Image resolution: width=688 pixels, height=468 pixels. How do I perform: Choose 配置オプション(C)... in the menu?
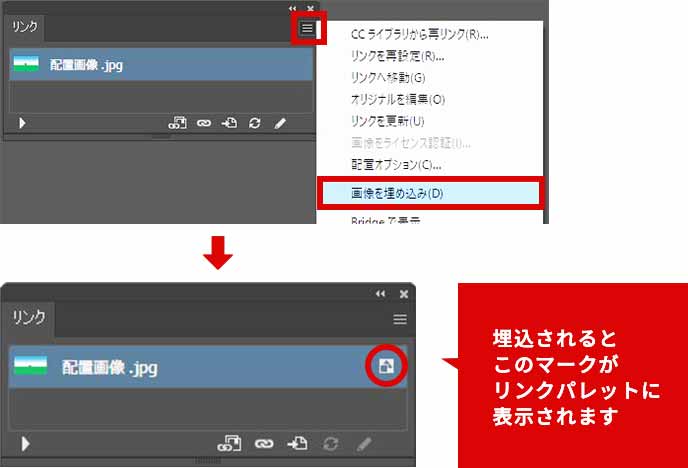(396, 165)
